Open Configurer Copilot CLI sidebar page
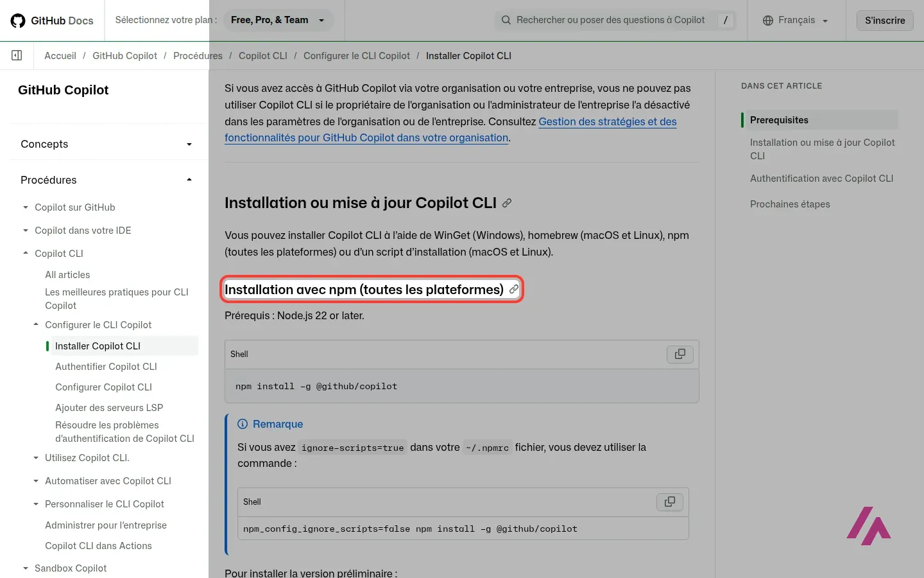The width and height of the screenshot is (924, 578). pos(103,387)
